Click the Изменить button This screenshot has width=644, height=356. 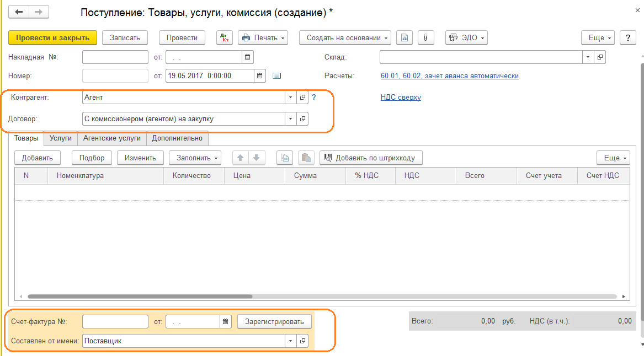pyautogui.click(x=141, y=158)
